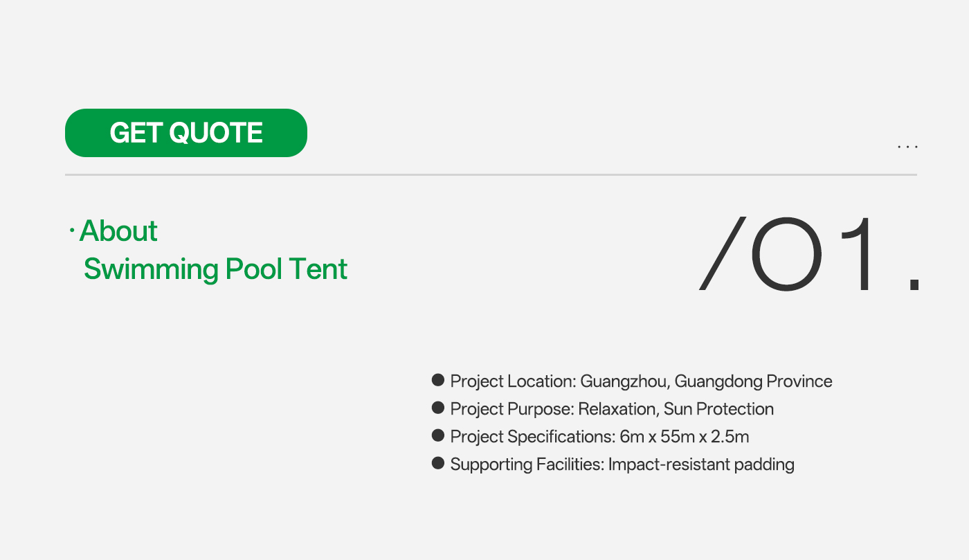This screenshot has height=560, width=969.
Task: Select the green About heading
Action: [x=118, y=231]
